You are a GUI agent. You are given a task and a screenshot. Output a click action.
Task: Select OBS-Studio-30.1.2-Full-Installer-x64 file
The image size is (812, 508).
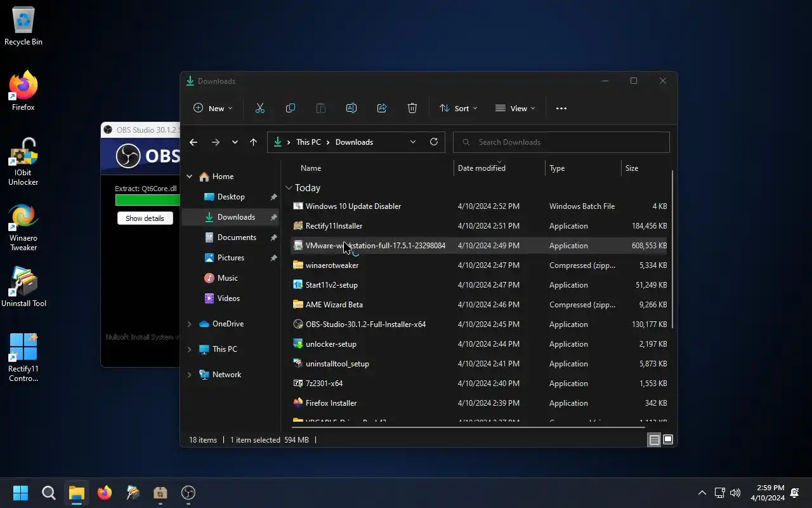[480, 324]
